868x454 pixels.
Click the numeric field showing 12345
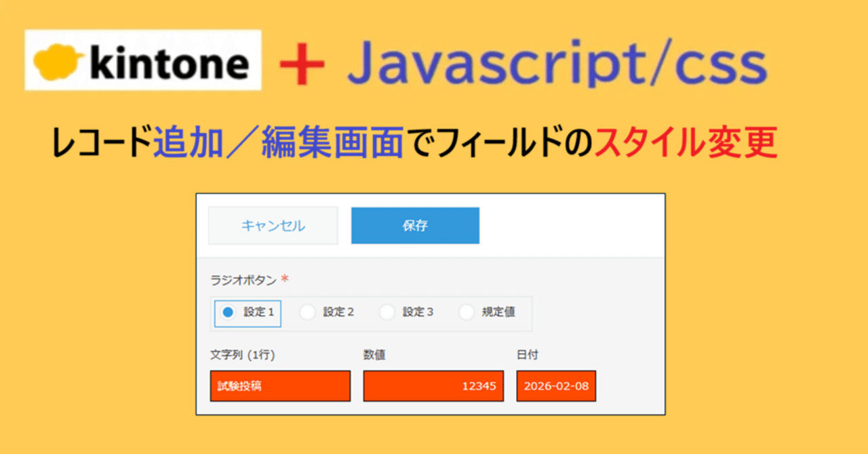click(x=433, y=386)
